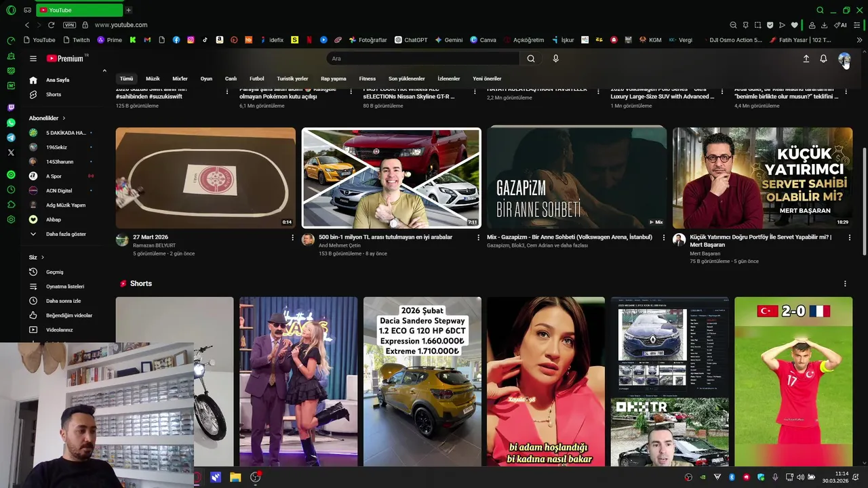
Task: Select the Canlı filter chip
Action: point(231,79)
